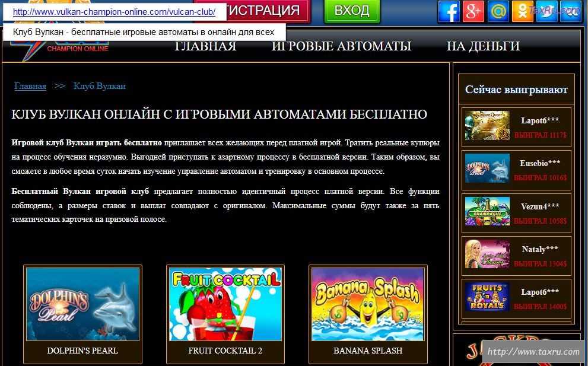Select the НА ДЕНЬГИ menu item

[483, 46]
